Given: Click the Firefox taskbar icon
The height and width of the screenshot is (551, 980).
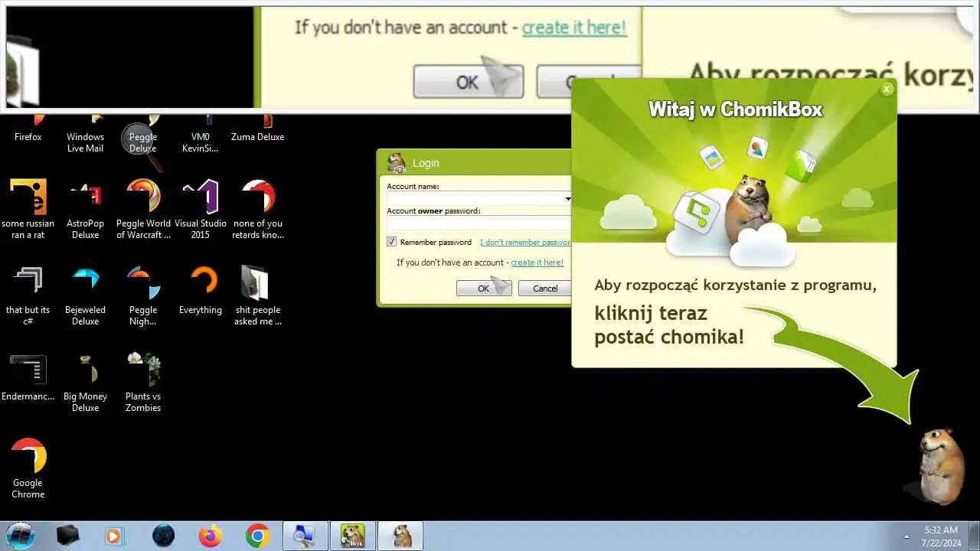Looking at the screenshot, I should tap(210, 536).
